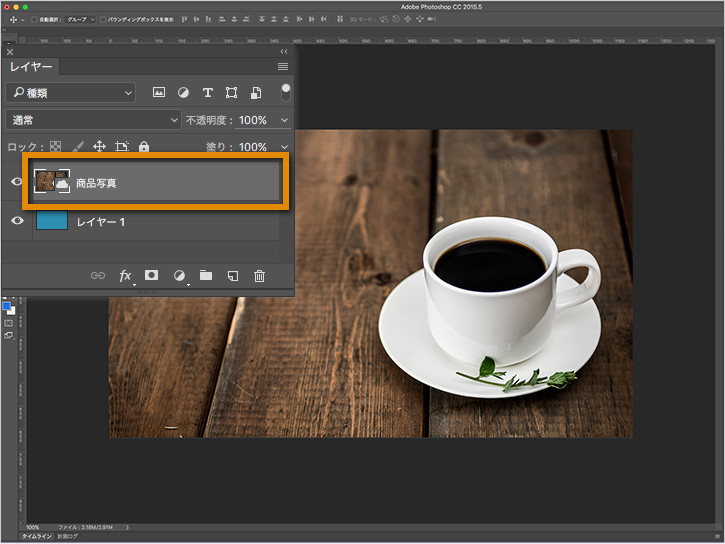Click the align horizontal centers icon

click(x=234, y=19)
